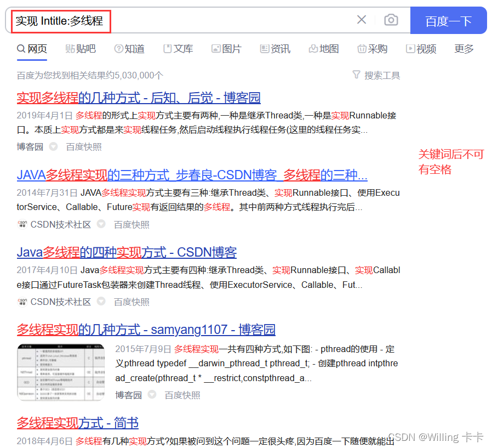Expand source arrow under Java多线程的四种实现方式 result
This screenshot has width=492, height=448.
pos(101,302)
